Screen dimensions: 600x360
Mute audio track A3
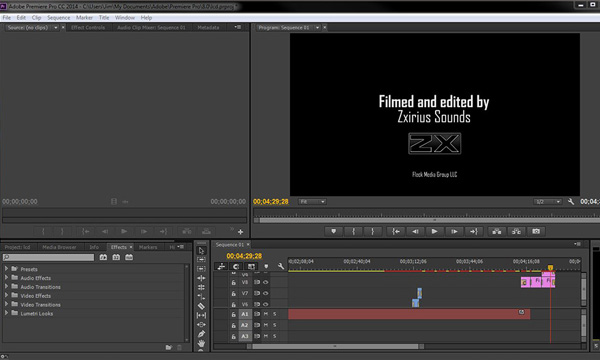[266, 336]
